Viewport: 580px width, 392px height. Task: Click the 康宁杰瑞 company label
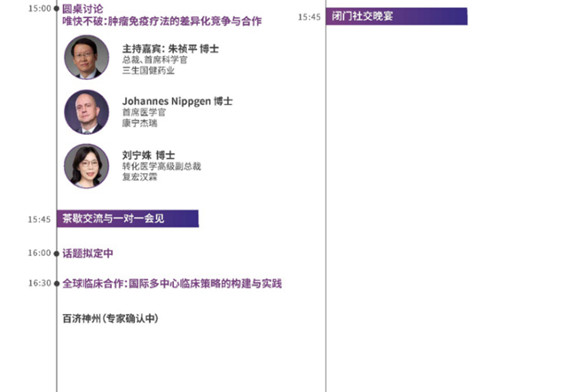[140, 123]
